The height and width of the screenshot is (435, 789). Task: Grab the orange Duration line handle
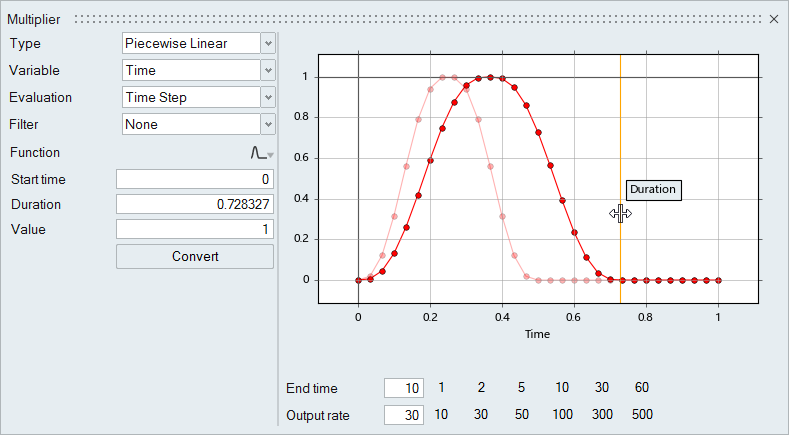(x=620, y=213)
